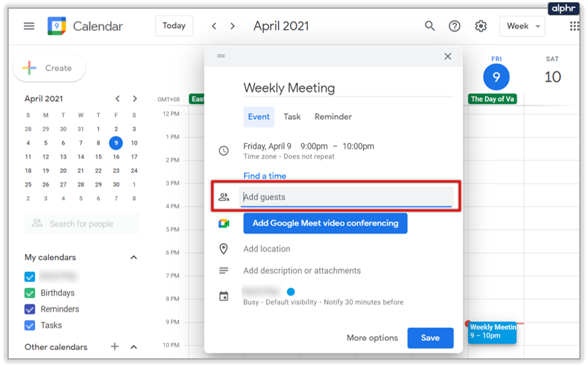Click Add Google Meet video conferencing
The width and height of the screenshot is (588, 367).
pos(325,224)
